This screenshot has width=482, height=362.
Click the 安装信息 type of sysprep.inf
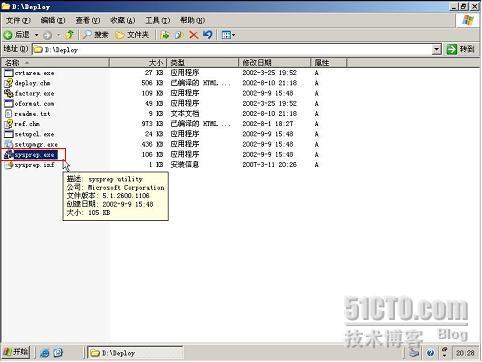185,165
